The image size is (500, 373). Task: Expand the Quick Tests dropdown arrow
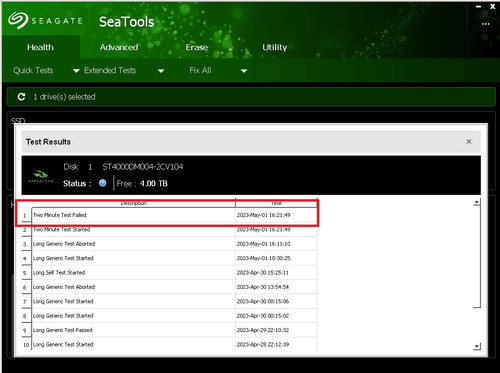click(76, 71)
